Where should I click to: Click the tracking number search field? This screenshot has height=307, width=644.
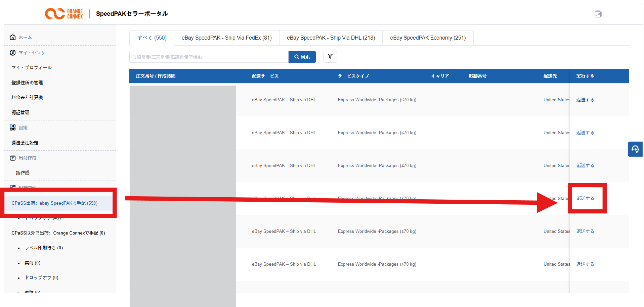(x=209, y=57)
